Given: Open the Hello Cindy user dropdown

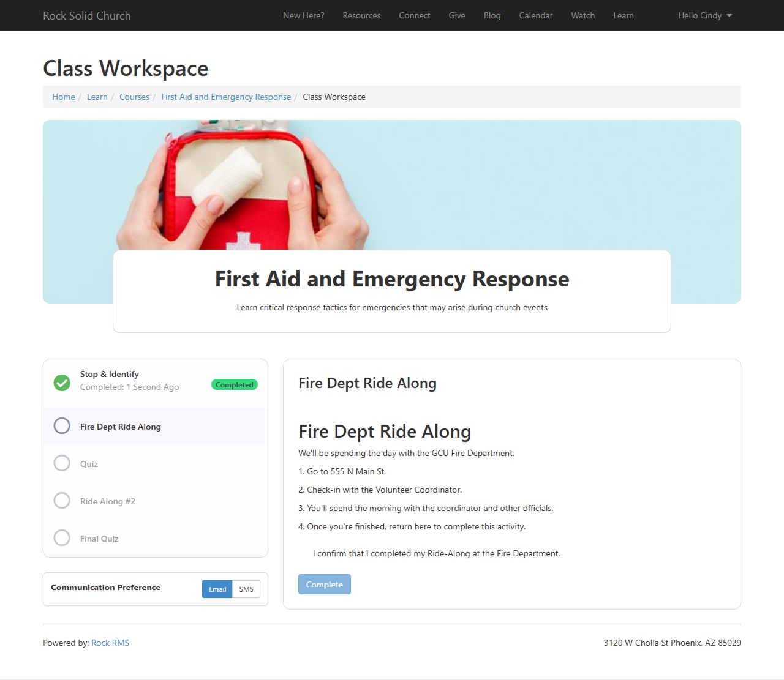Looking at the screenshot, I should tap(704, 15).
